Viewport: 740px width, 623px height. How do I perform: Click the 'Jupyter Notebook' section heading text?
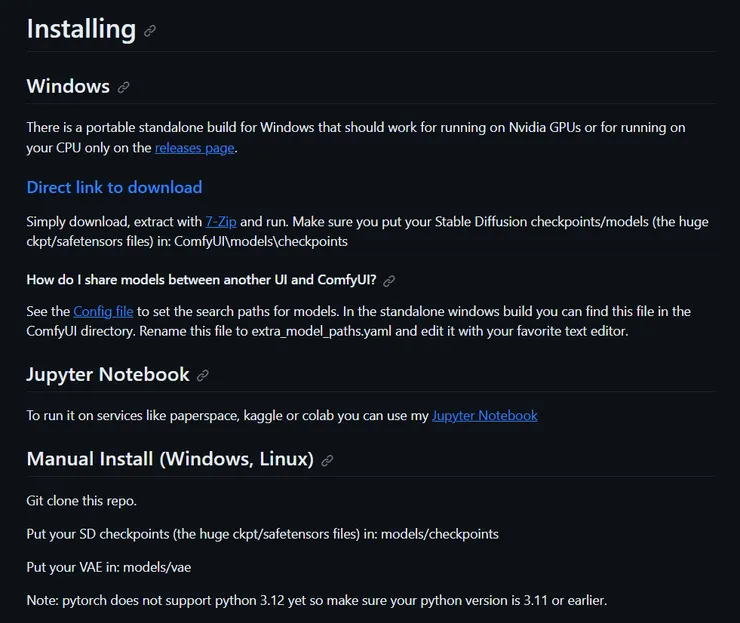tap(108, 375)
